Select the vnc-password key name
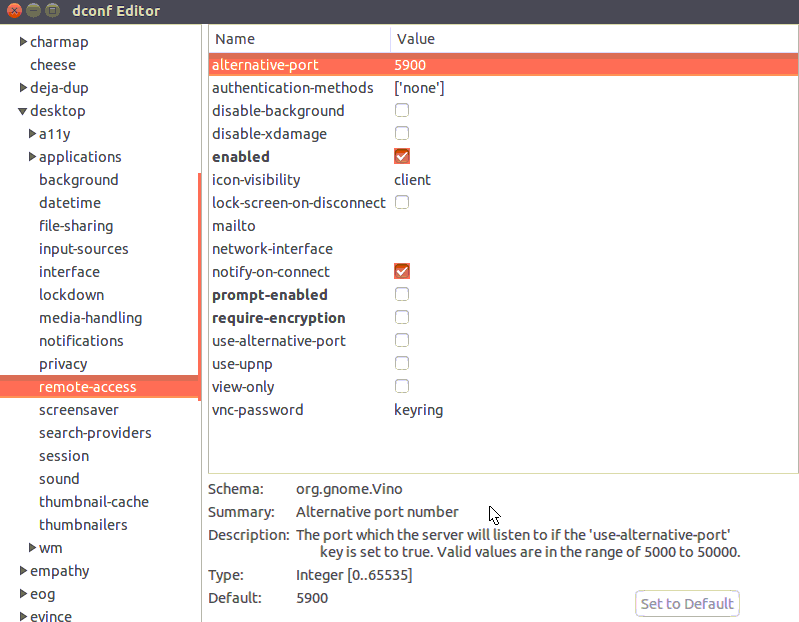The height and width of the screenshot is (622, 799). click(257, 410)
